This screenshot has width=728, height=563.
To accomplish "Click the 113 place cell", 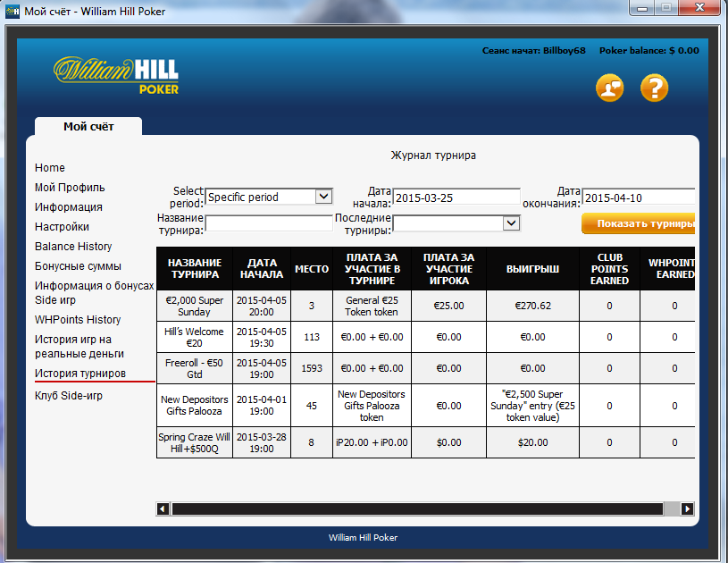I will 312,337.
